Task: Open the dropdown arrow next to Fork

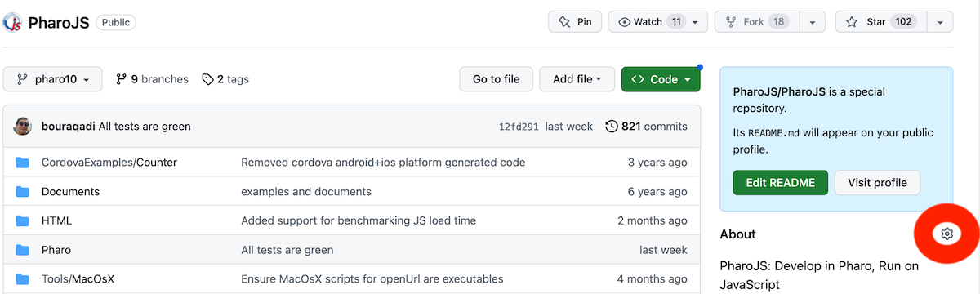Action: click(x=813, y=22)
